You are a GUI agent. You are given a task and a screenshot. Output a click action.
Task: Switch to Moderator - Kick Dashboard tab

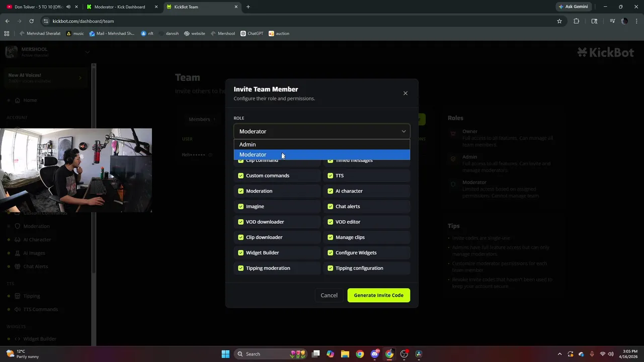(120, 7)
